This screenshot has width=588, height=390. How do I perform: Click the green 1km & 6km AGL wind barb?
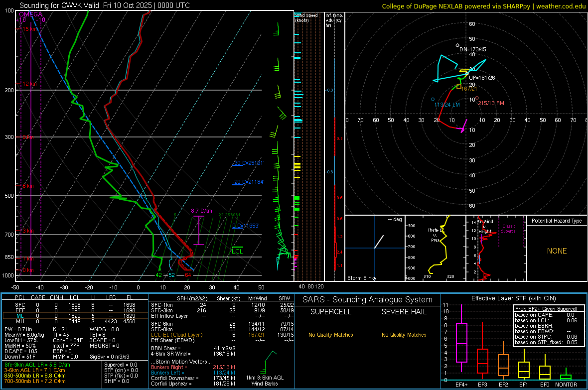pos(270,362)
